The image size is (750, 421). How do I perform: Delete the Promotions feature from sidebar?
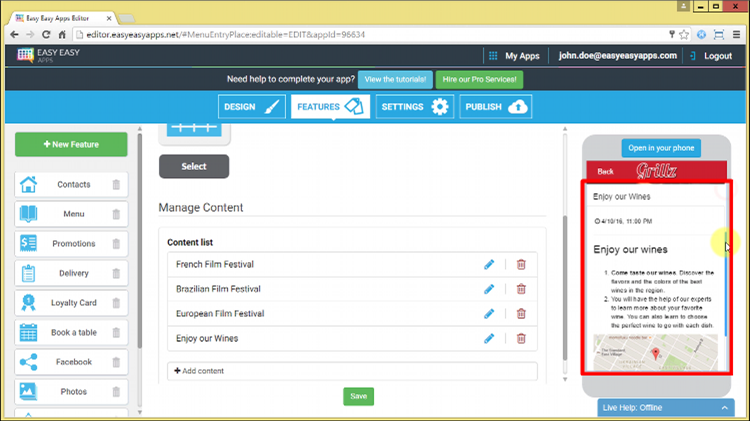click(x=116, y=244)
